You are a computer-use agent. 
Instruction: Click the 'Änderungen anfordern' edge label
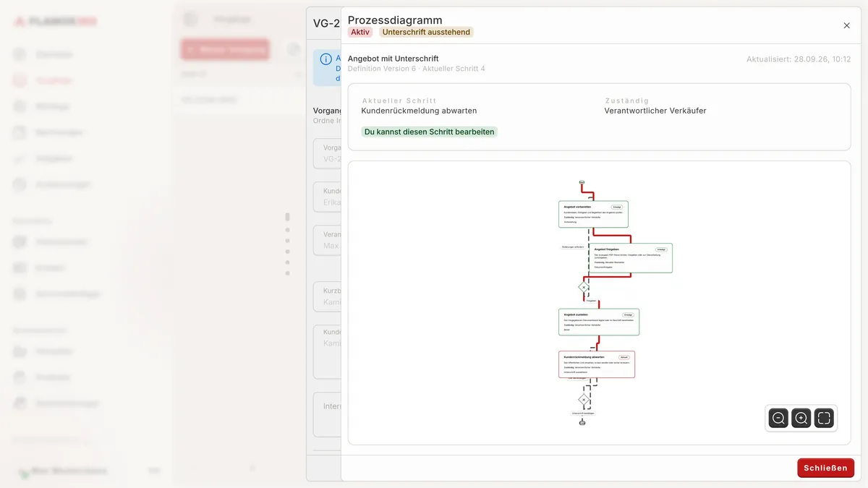tap(573, 247)
